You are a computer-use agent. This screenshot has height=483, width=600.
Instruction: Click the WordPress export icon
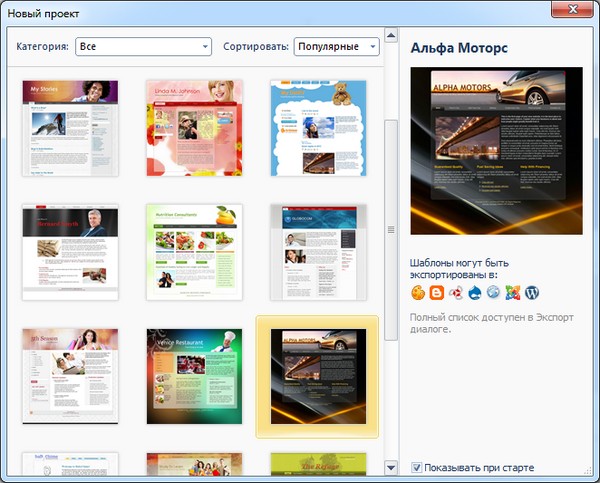pyautogui.click(x=531, y=292)
